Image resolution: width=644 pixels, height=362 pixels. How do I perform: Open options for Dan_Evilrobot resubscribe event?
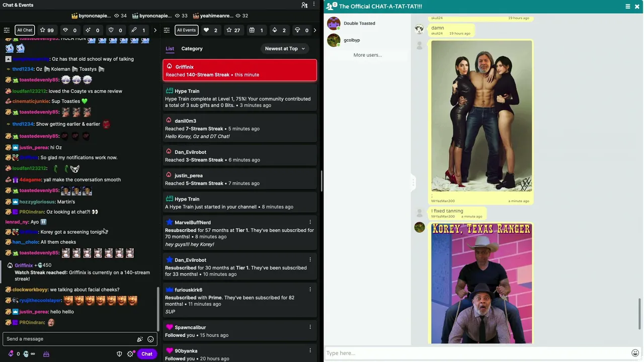click(310, 260)
